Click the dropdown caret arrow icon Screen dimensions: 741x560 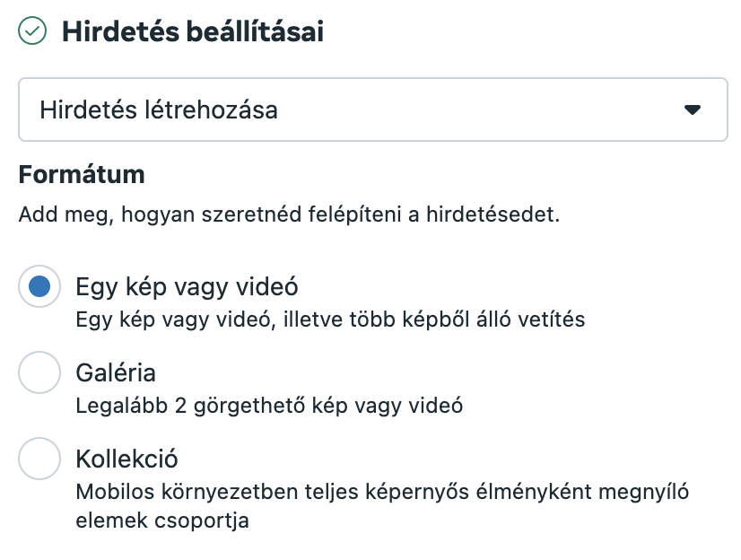pyautogui.click(x=693, y=109)
